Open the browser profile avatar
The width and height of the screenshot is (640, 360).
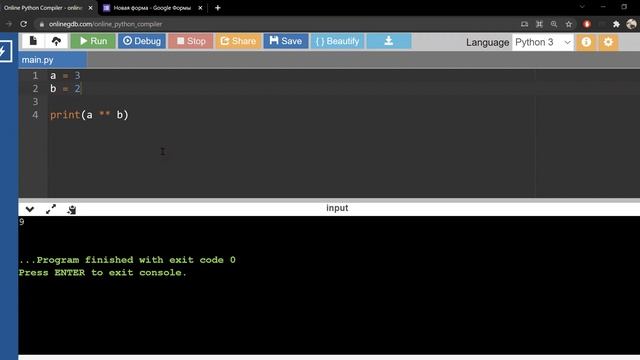[x=631, y=24]
